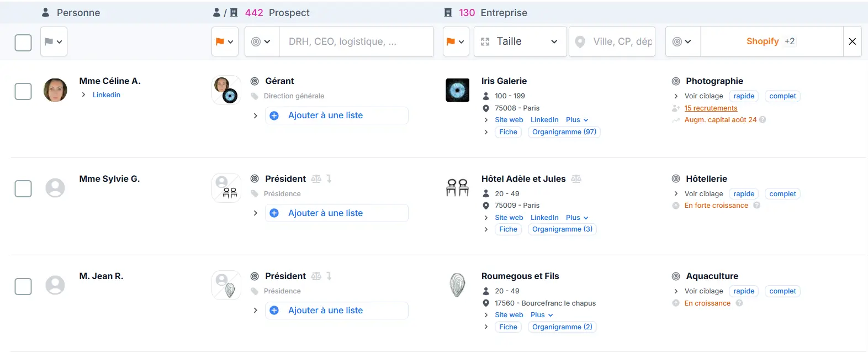868x352 pixels.
Task: Click the Iris Galerie company thumbnail
Action: pyautogui.click(x=457, y=90)
